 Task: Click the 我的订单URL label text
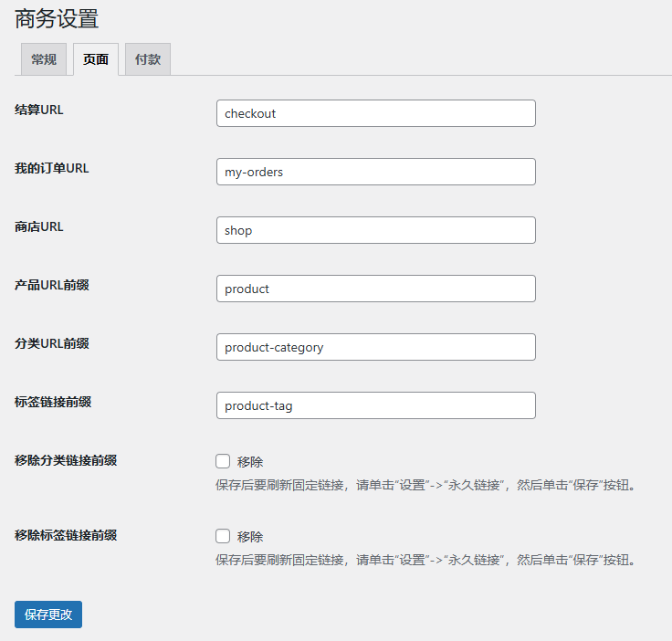(x=52, y=168)
